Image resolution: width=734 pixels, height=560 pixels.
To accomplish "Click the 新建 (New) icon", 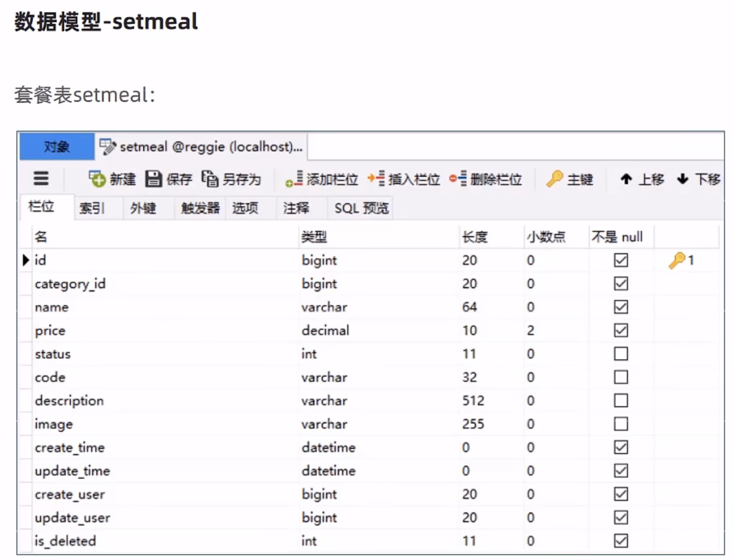I will [x=98, y=179].
